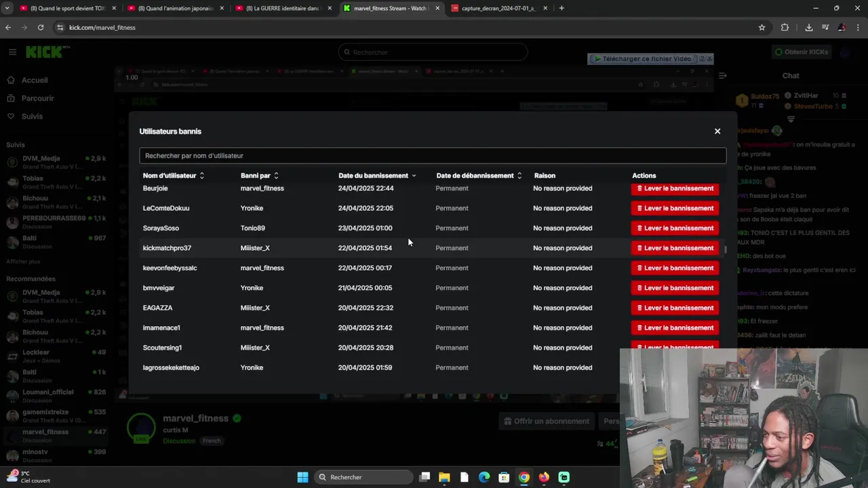Open PEREBOURRASSE69 channel in sidebar
The width and height of the screenshot is (868, 488).
pos(56,222)
